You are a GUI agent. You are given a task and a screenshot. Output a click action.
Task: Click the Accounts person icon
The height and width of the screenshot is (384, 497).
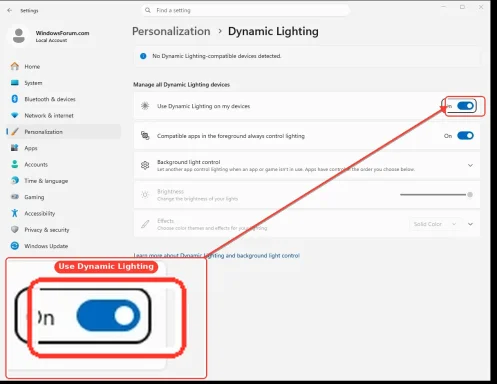click(x=15, y=164)
